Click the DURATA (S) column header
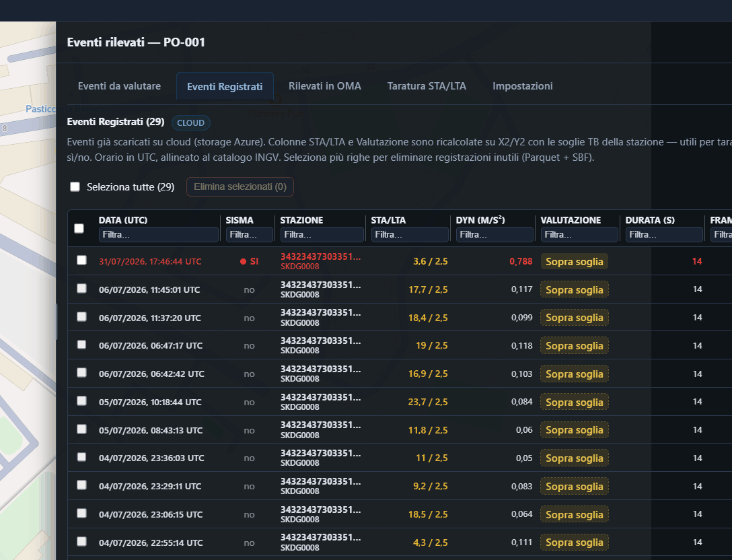The image size is (732, 560). (x=651, y=220)
